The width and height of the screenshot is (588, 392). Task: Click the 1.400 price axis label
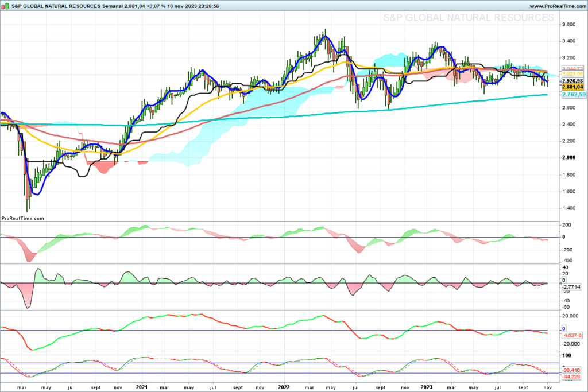(x=569, y=208)
